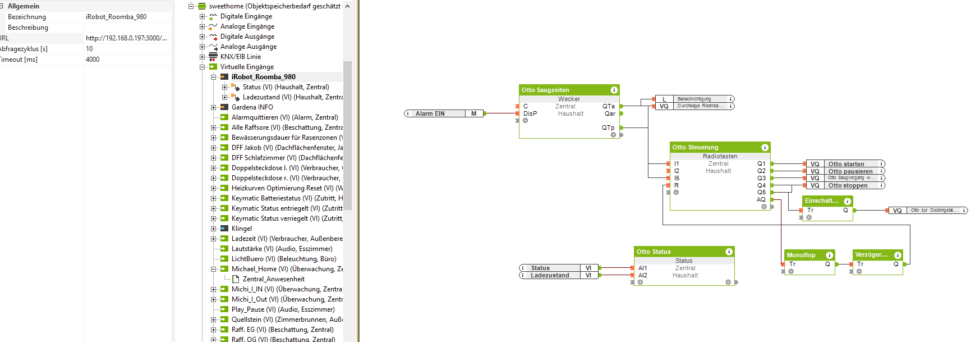The image size is (980, 342).
Task: Select the Otto pausieren virtual output
Action: point(845,171)
